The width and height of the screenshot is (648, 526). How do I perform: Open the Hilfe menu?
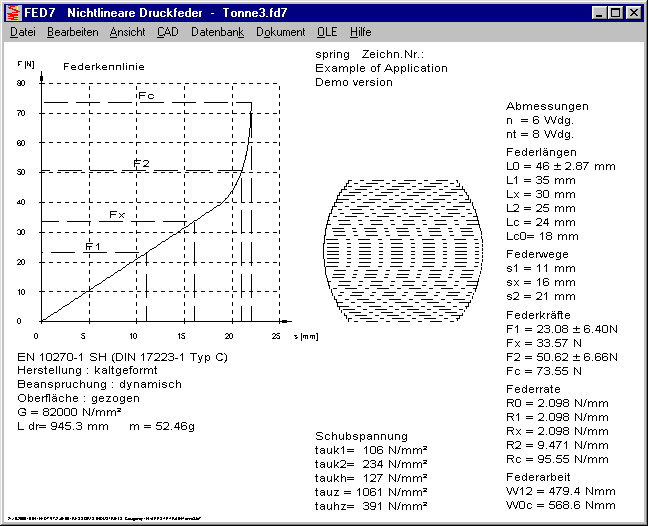coord(361,32)
